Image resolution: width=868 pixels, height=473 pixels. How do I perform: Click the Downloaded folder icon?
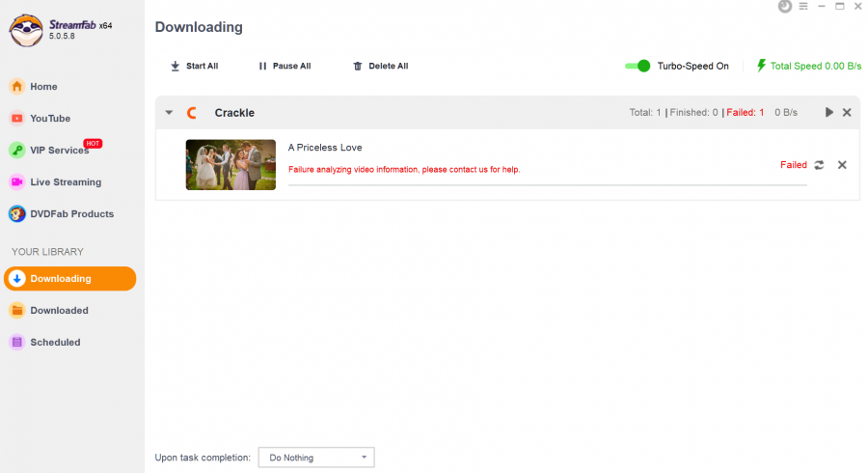coord(17,311)
